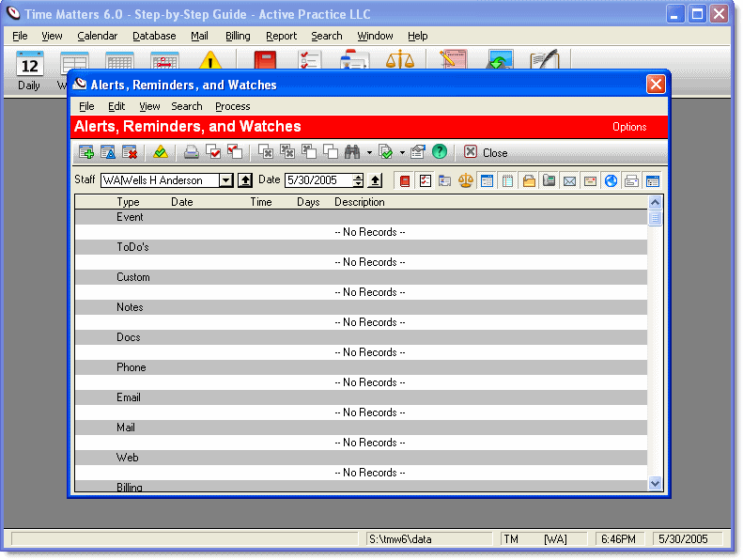
Task: Click the Change record icon with blue triangle
Action: point(108,152)
